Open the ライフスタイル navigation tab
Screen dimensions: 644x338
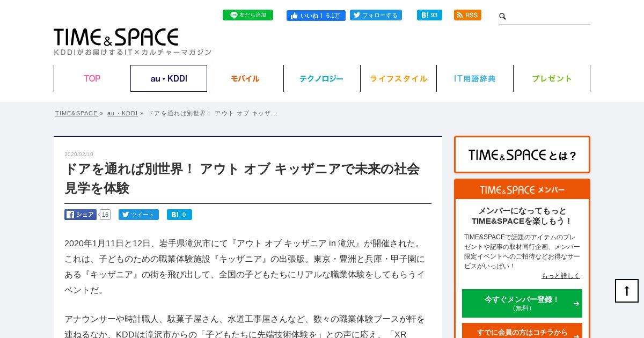tap(398, 78)
